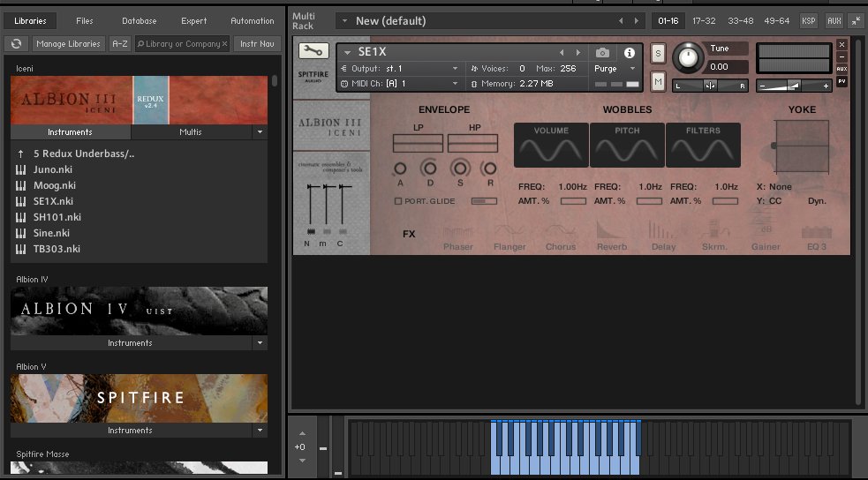The image size is (868, 480).
Task: Take a snapshot with the camera icon
Action: click(x=602, y=53)
